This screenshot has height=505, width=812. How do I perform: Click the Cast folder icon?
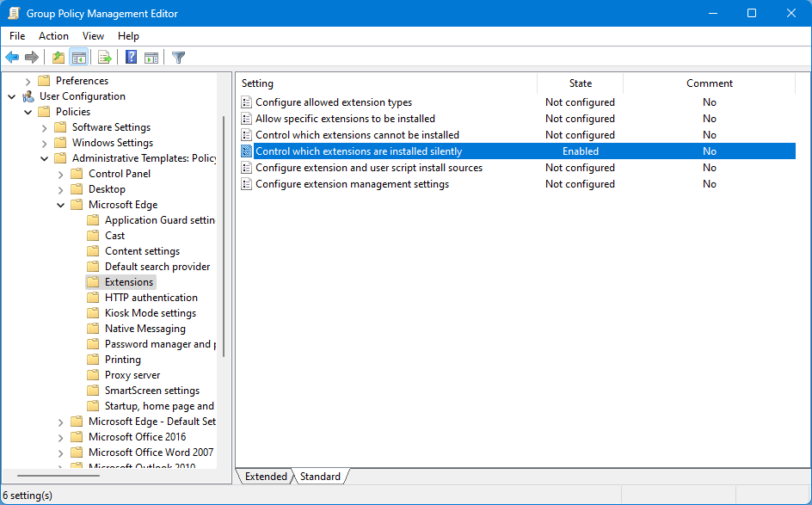[x=93, y=236]
